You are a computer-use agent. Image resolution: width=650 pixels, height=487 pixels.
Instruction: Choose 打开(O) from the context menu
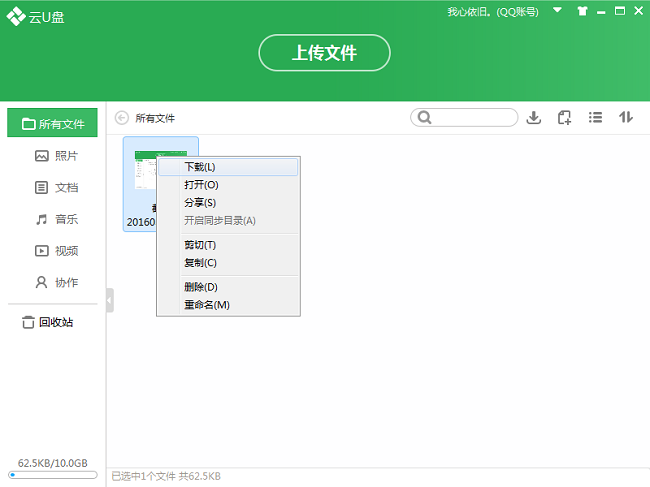point(228,185)
